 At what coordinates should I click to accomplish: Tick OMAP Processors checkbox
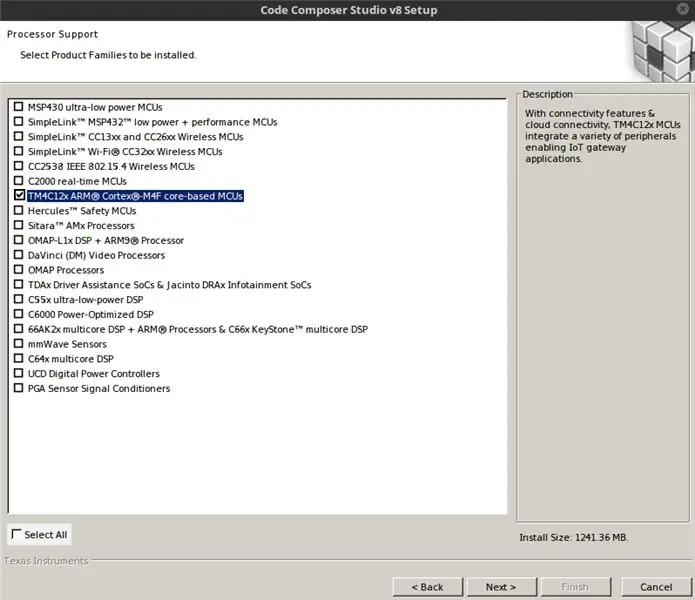pos(19,269)
